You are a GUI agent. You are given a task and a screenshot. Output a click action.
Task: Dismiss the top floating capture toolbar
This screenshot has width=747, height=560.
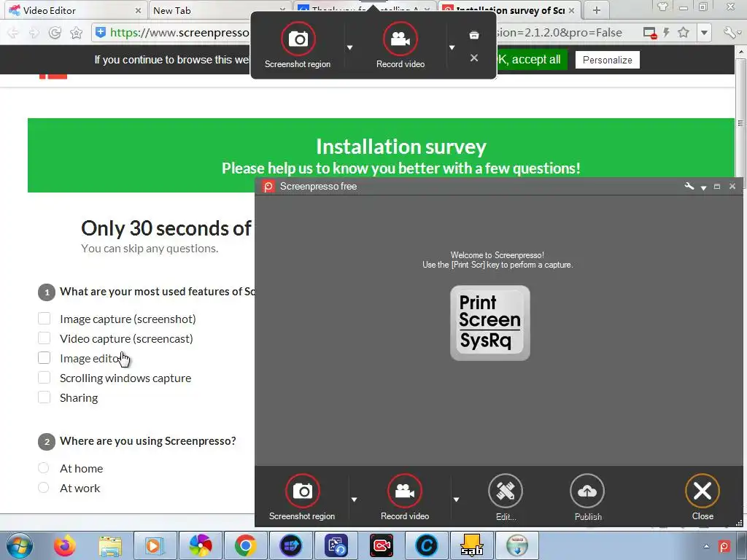point(474,58)
